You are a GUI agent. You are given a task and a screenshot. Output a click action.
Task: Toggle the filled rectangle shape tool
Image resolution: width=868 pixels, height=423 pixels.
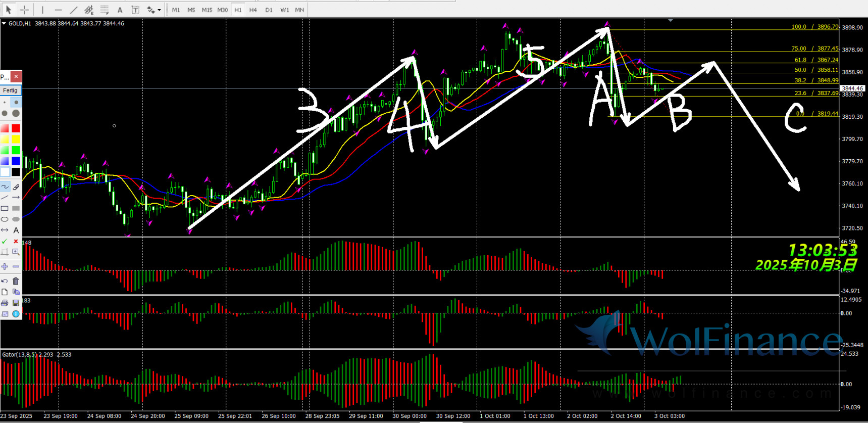16,208
